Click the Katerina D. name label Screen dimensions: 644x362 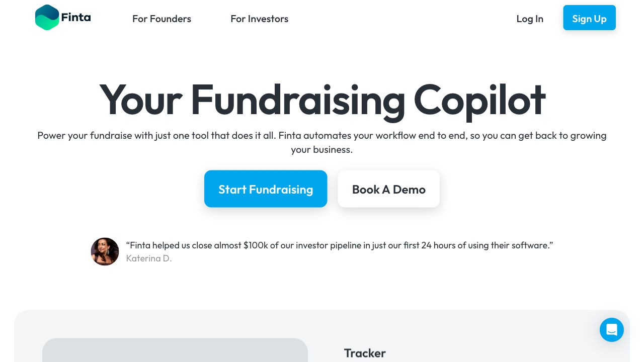pos(149,258)
